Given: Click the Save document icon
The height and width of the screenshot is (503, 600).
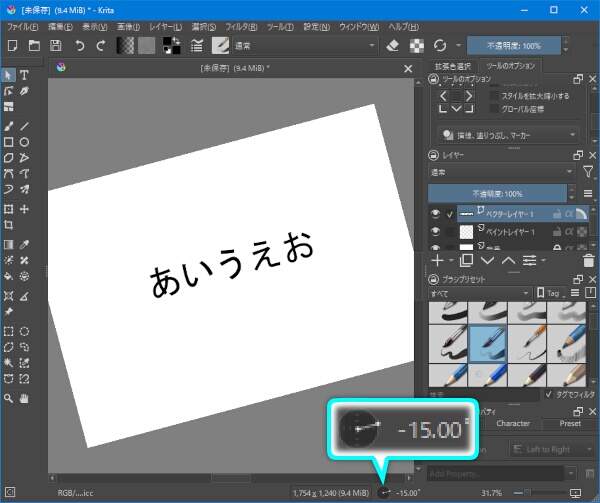Looking at the screenshot, I should [56, 46].
